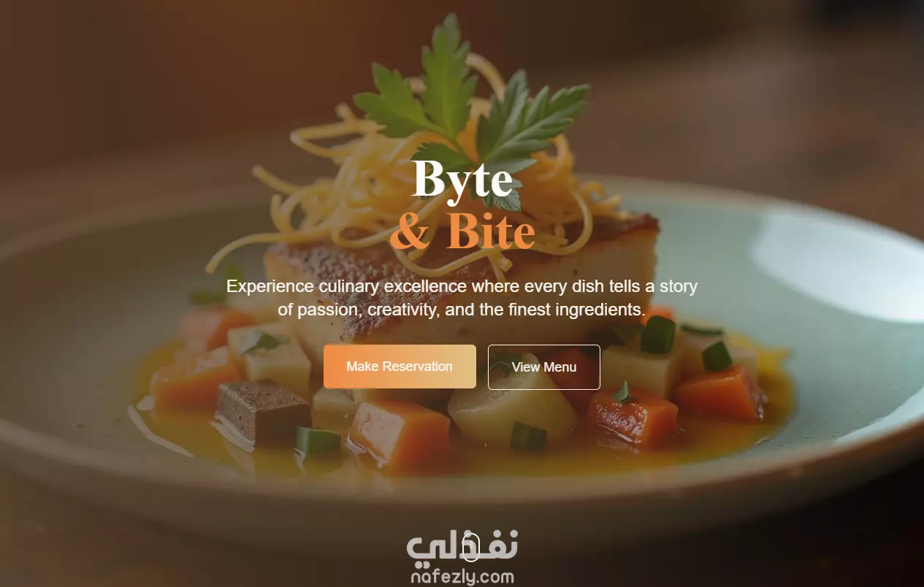Click the "of passion, creativity" tagline line
Image resolution: width=924 pixels, height=587 pixels.
pos(462,310)
